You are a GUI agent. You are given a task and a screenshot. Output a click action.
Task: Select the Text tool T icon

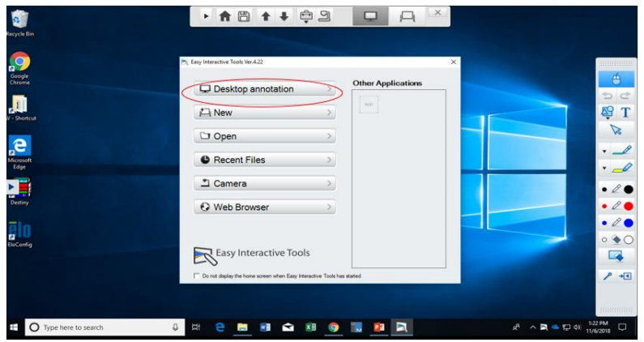(x=625, y=113)
